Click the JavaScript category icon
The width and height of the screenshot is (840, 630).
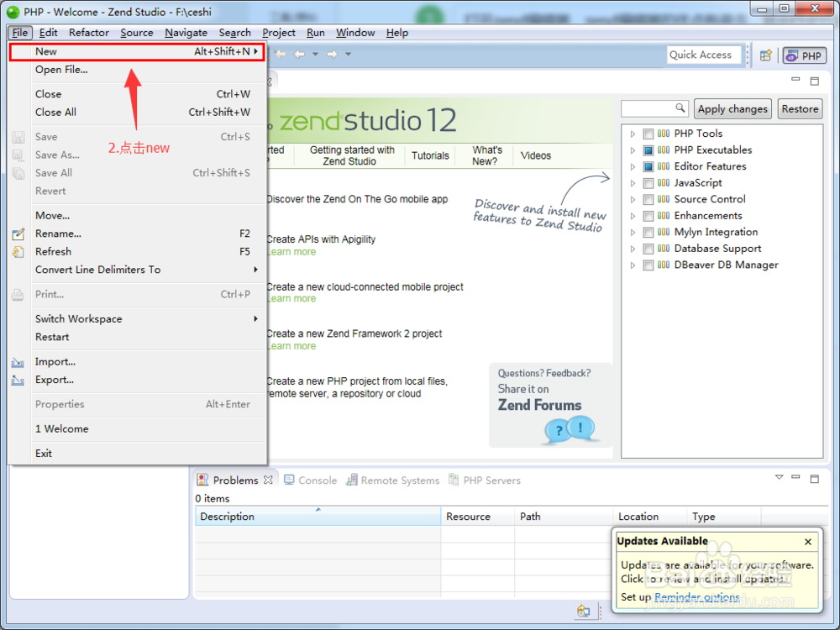coord(664,182)
